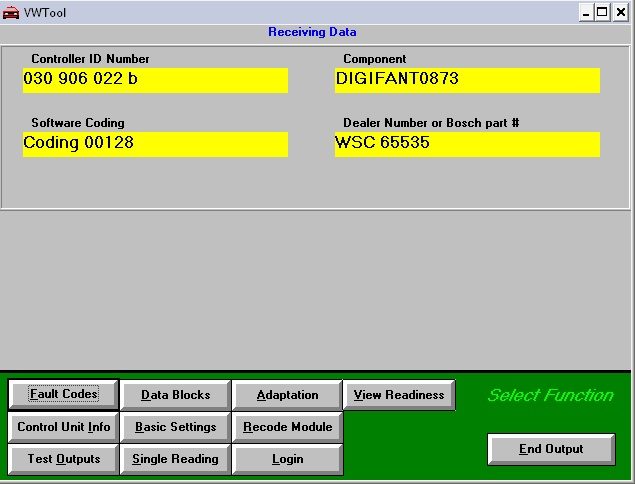635x484 pixels.
Task: Open the Fault Codes function
Action: tap(64, 394)
